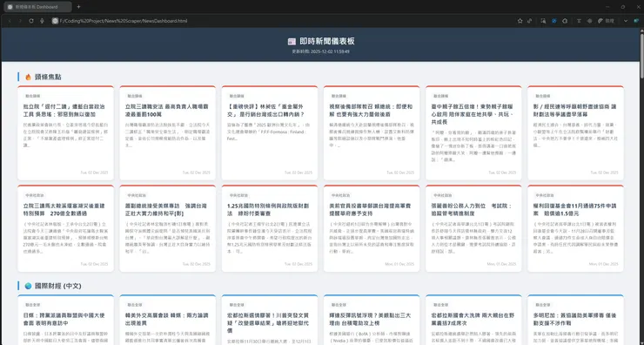Screen dimensions: 644x345
Task: Click the Mon, 01 Dec 2025 date on 美前官員 card
Action: pos(399,264)
